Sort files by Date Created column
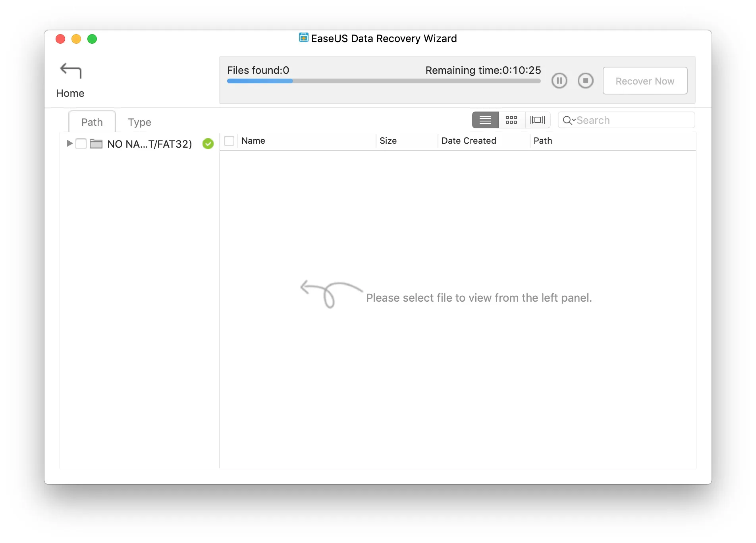This screenshot has width=756, height=543. tap(469, 141)
